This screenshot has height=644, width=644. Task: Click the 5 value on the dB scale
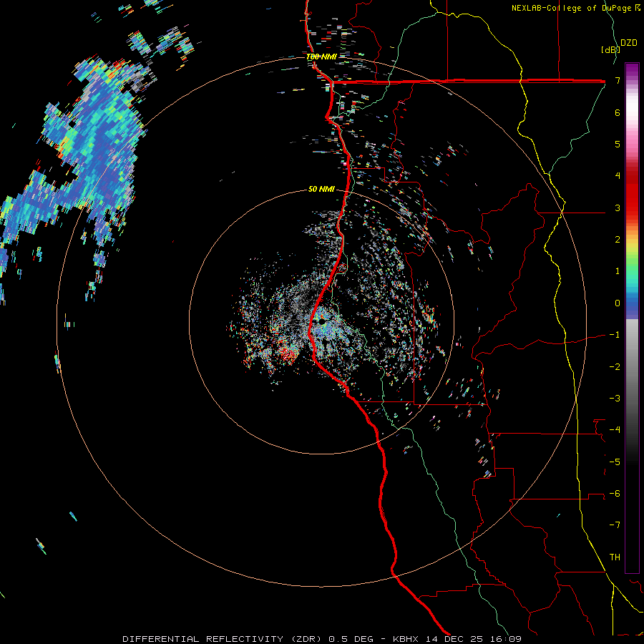(x=618, y=144)
